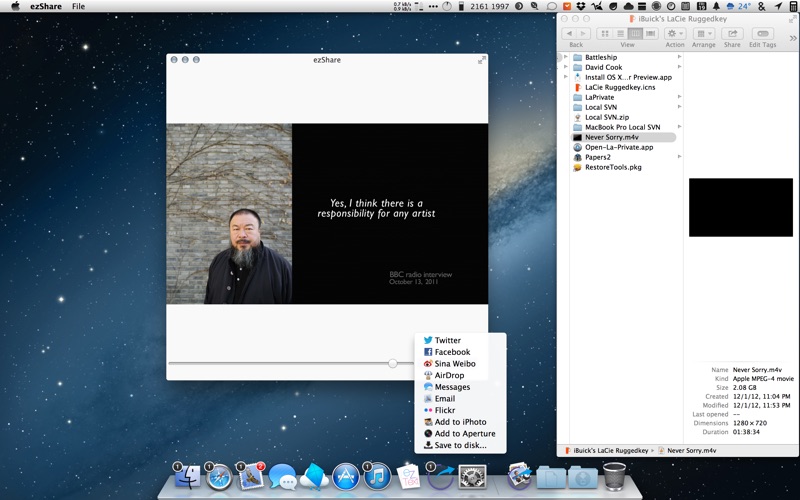Open Finder from the Dock
Viewport: 800px width, 500px height.
187,477
